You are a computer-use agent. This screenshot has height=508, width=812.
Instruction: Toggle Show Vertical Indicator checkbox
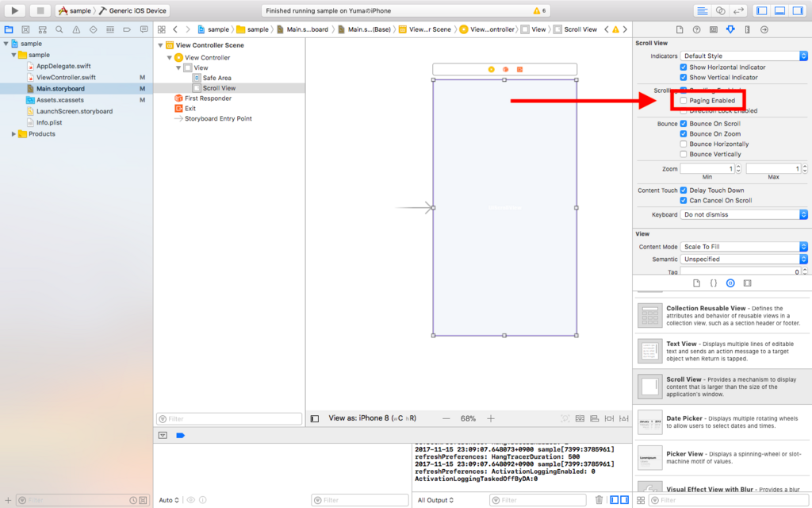(x=683, y=77)
